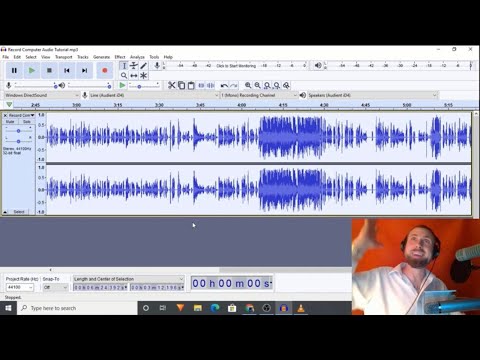Select the Zoom (magnifier) tool
This screenshot has width=480, height=360.
[124, 76]
